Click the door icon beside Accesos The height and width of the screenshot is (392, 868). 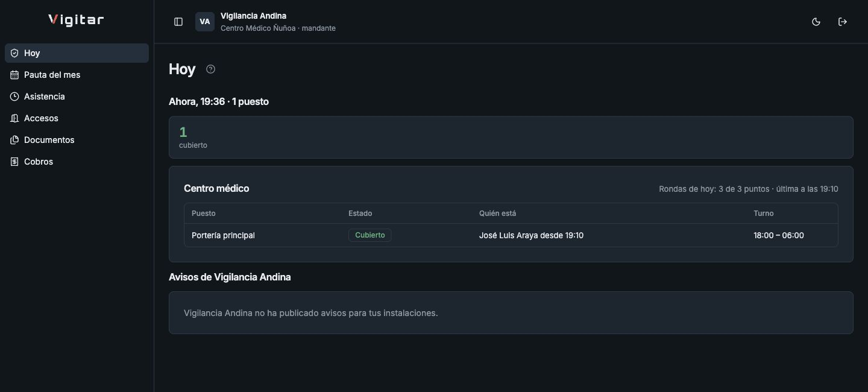pyautogui.click(x=14, y=118)
